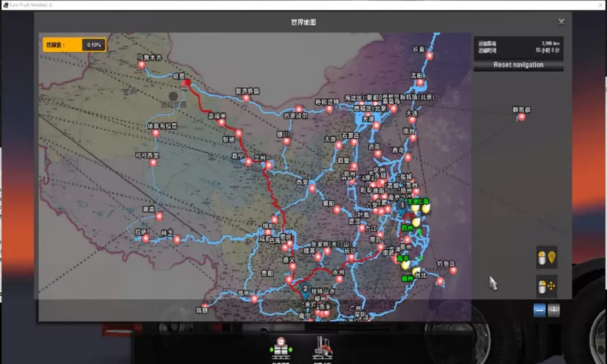This screenshot has width=607, height=364.
Task: Select the 遵义 city marker
Action: (292, 267)
